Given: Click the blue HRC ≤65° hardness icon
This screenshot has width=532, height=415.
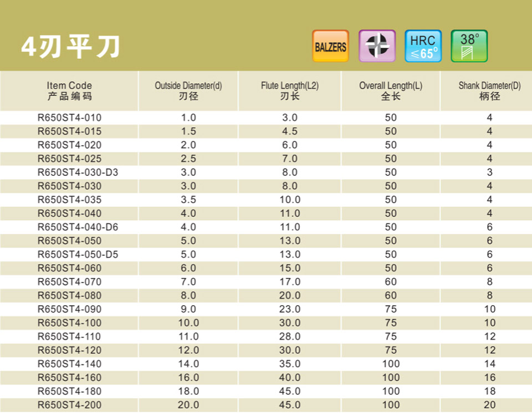Looking at the screenshot, I should coord(423,46).
